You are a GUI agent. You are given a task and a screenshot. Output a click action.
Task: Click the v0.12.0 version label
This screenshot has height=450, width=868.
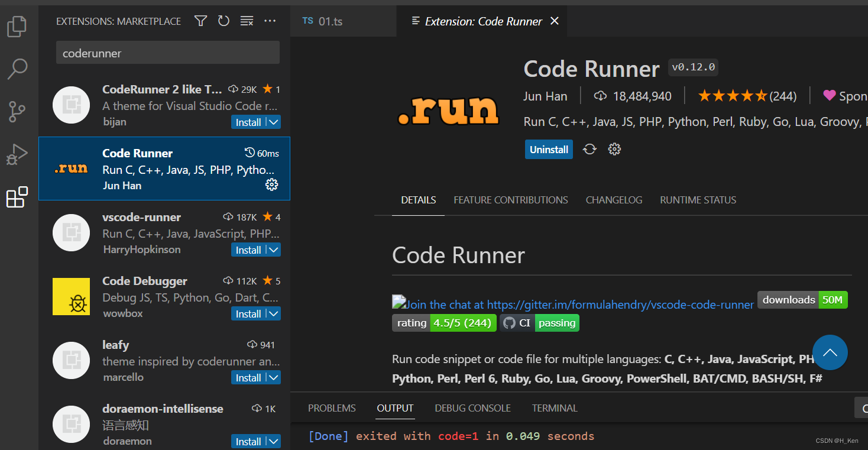coord(693,67)
